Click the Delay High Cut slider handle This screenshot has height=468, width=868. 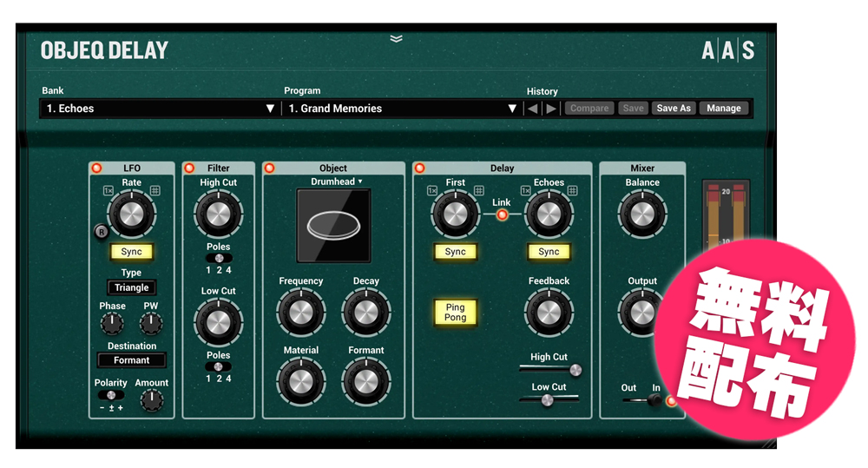pos(574,370)
